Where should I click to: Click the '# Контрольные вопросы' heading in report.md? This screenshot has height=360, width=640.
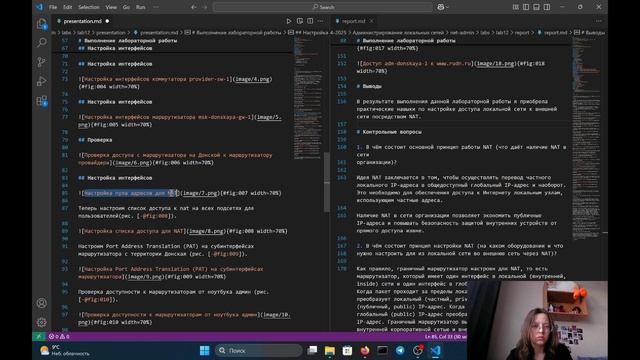pyautogui.click(x=389, y=132)
